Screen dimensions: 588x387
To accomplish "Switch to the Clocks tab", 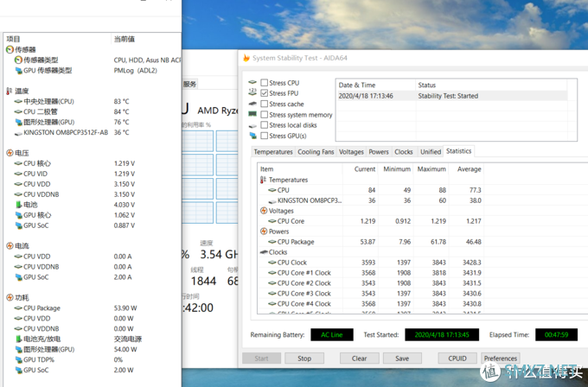I will coord(404,152).
